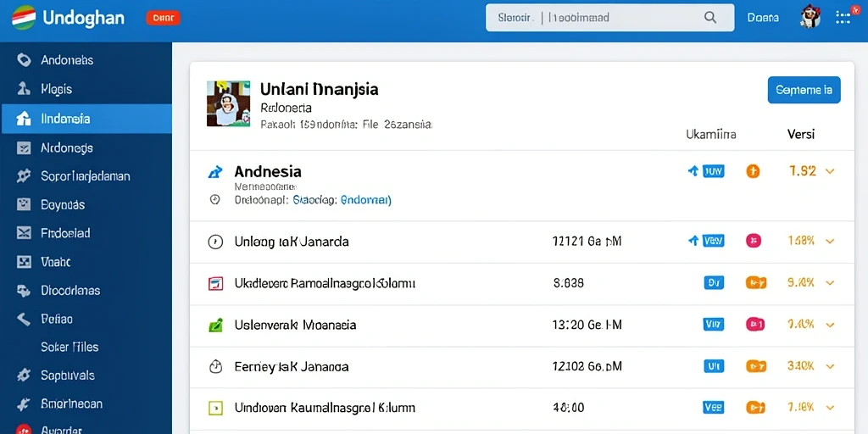Expand the Eerney tak Jananda row chevron
This screenshot has height=434, width=868.
click(x=829, y=366)
